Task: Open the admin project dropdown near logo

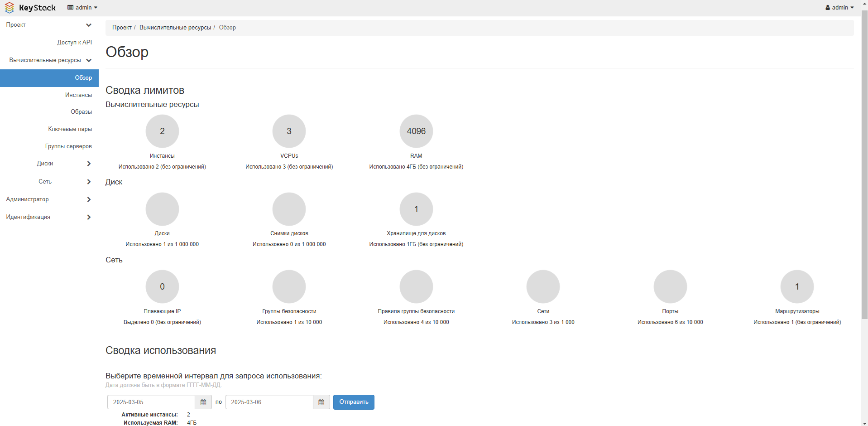Action: click(x=82, y=8)
